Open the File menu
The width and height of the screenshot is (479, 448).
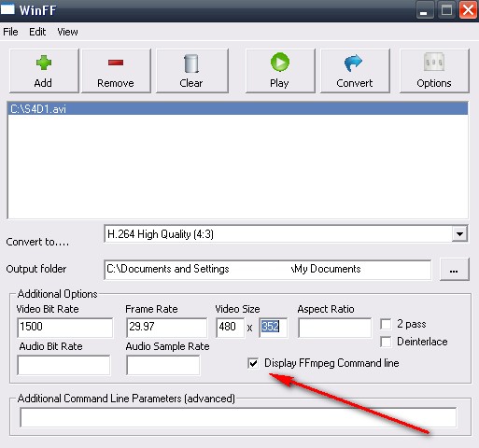pyautogui.click(x=10, y=32)
